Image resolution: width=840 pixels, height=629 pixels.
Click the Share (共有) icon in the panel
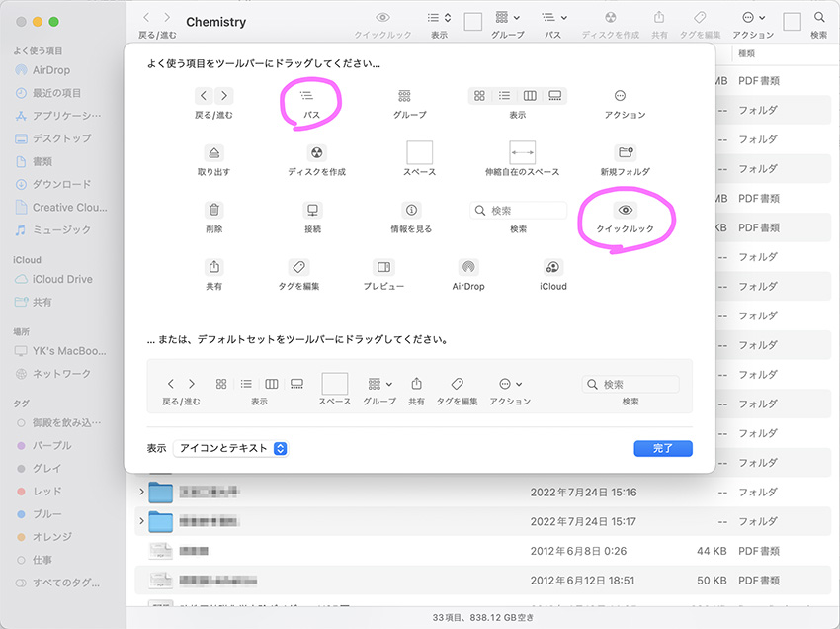pos(212,269)
